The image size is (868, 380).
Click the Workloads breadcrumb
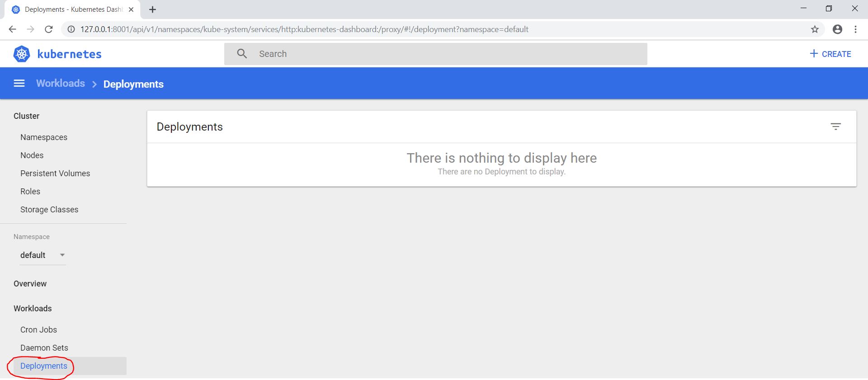61,84
